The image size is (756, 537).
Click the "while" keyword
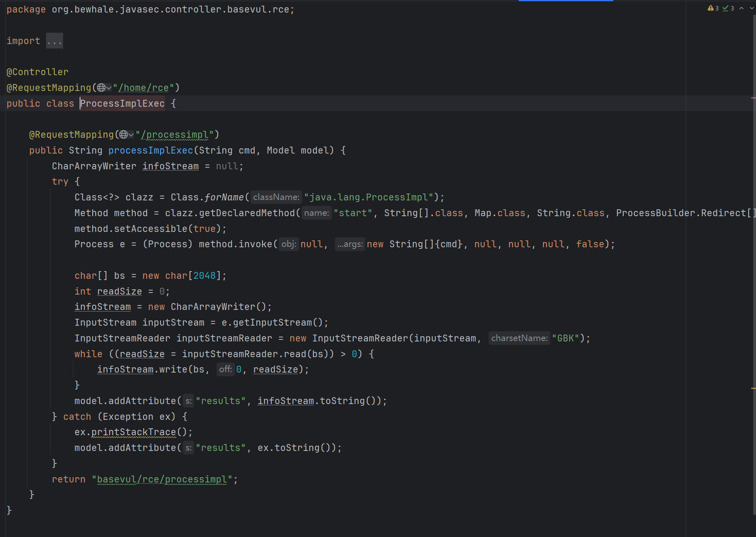click(89, 354)
